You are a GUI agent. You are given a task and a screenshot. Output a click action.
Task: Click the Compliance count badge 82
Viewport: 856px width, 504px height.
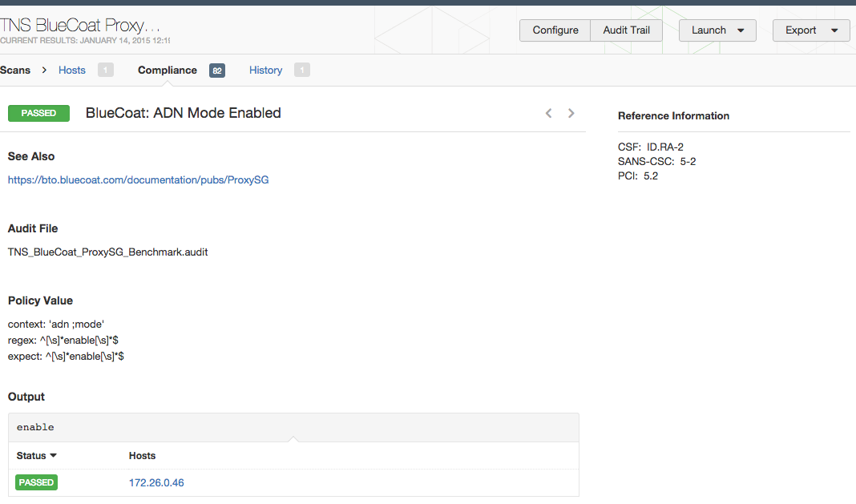coord(216,71)
